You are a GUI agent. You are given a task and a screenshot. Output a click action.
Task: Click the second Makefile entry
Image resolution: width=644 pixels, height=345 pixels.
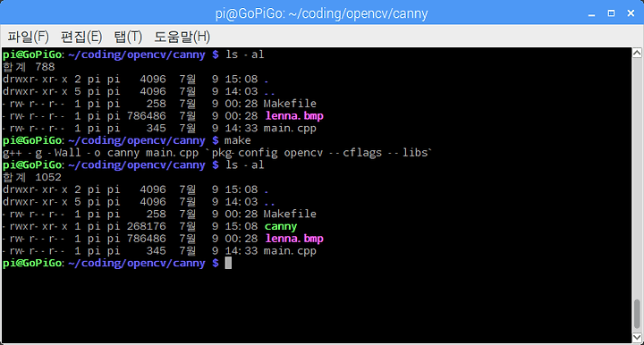(290, 215)
